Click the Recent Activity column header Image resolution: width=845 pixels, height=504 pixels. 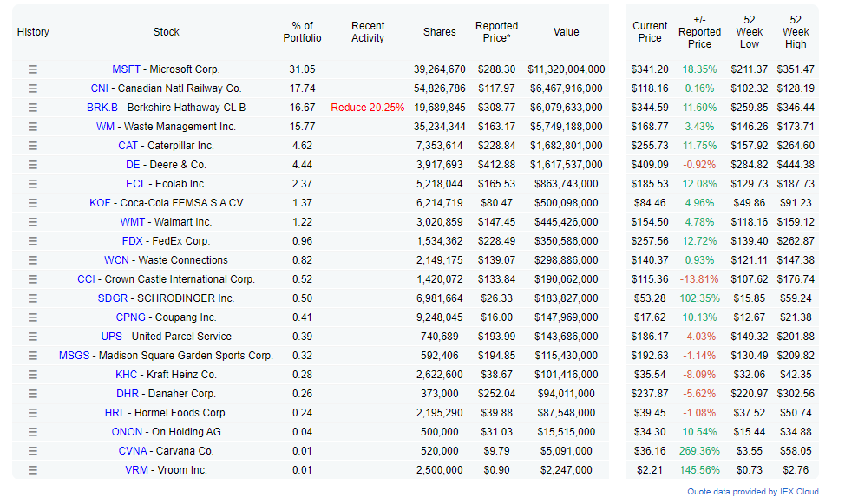pos(368,32)
